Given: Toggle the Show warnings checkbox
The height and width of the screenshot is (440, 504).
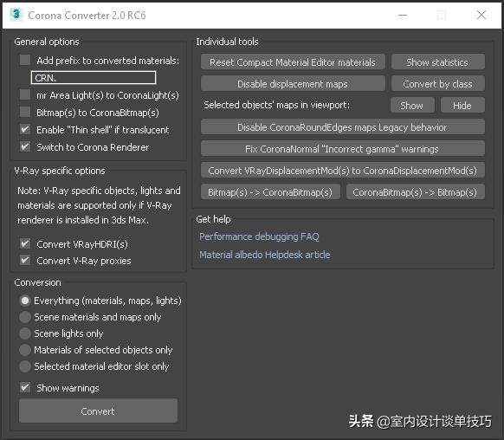Looking at the screenshot, I should [25, 388].
